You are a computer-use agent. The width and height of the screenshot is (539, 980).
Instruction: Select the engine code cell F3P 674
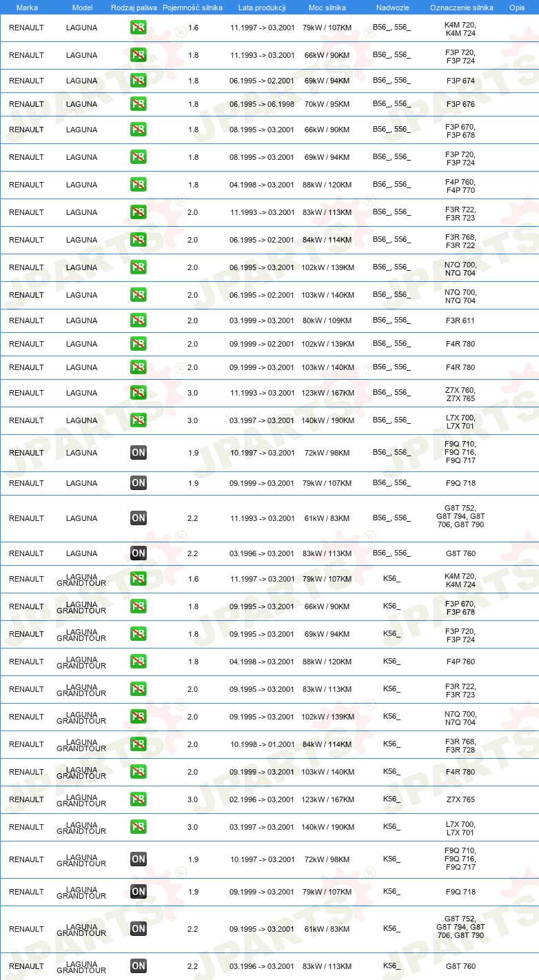[x=460, y=81]
